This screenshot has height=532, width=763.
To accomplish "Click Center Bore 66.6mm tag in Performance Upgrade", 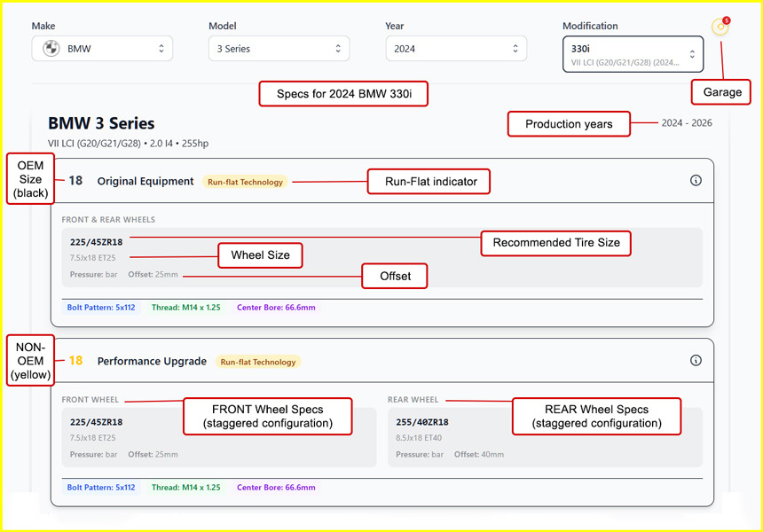I will coord(276,487).
